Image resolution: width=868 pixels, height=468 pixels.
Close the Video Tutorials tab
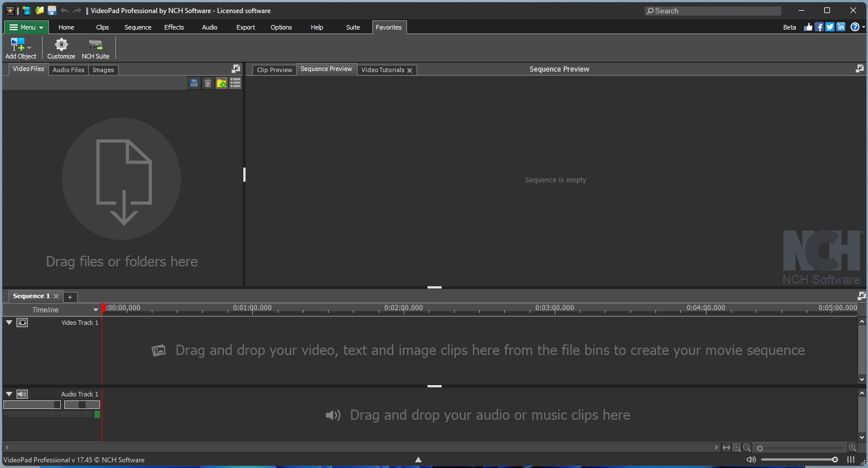click(x=409, y=70)
